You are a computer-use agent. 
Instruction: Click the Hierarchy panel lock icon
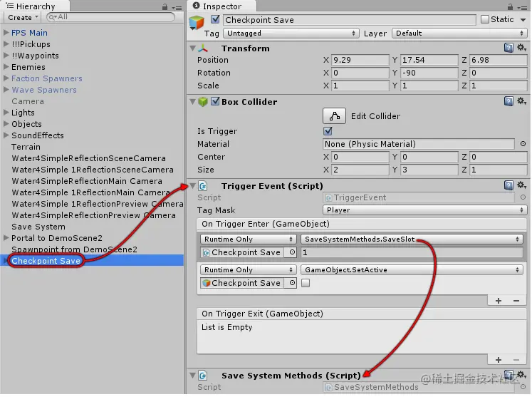tap(165, 7)
